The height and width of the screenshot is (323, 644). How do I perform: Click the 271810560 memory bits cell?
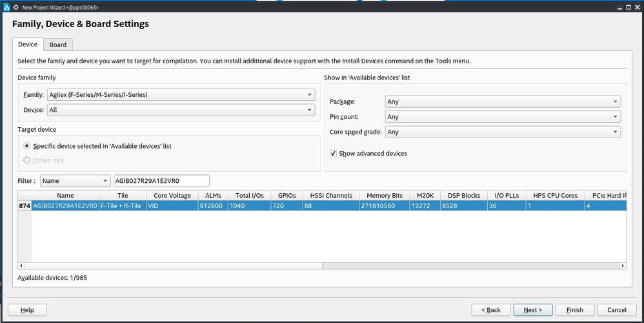(385, 205)
